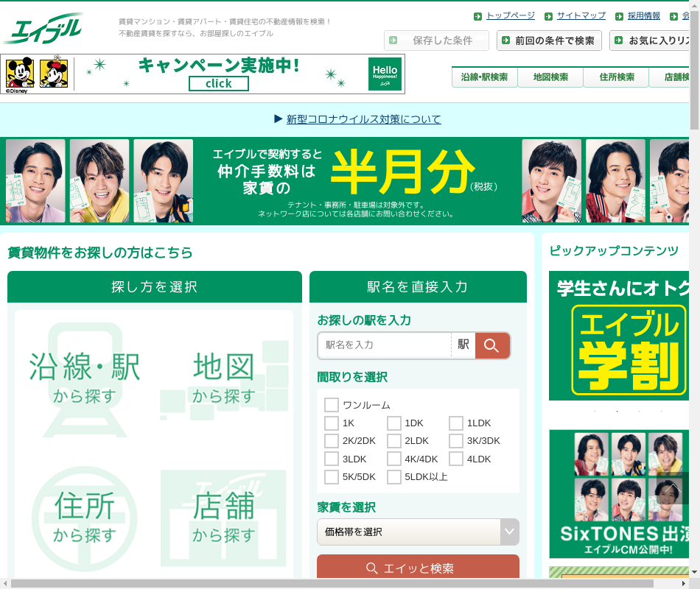Open the 価格帯を選択 rent dropdown

pos(418,532)
